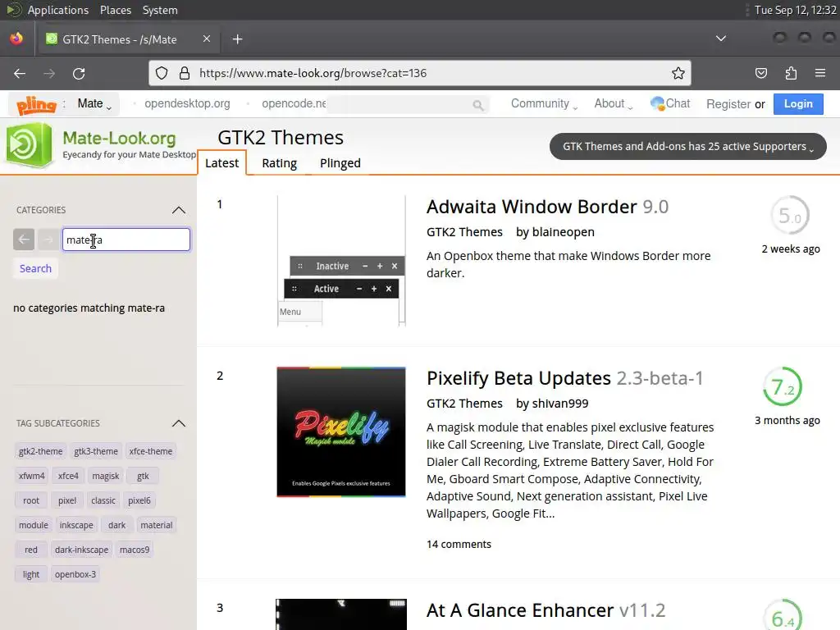Expand the About menu
Screen dimensions: 840x630
(614, 103)
